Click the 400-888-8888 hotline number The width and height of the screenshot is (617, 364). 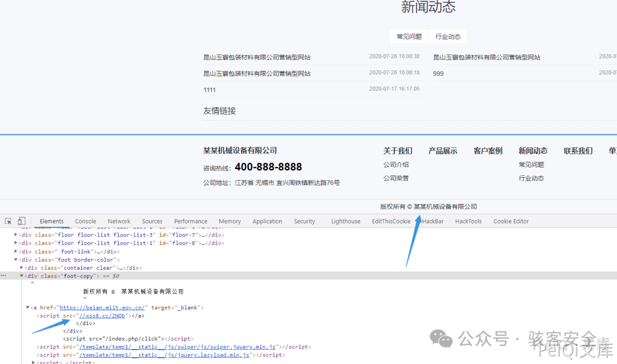tap(269, 167)
